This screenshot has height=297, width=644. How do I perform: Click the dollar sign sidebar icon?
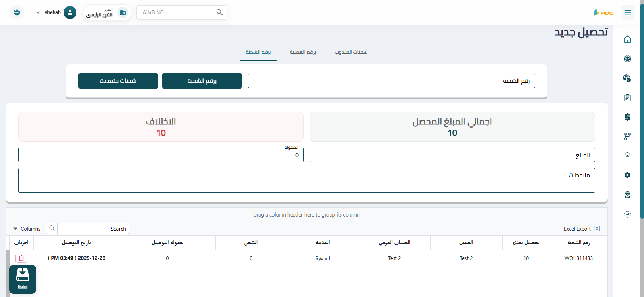click(627, 117)
